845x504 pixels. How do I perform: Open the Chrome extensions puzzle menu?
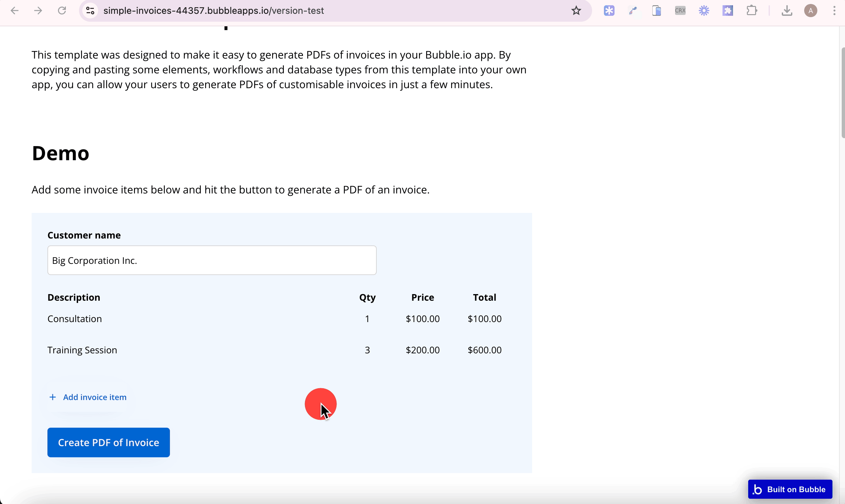(x=751, y=11)
